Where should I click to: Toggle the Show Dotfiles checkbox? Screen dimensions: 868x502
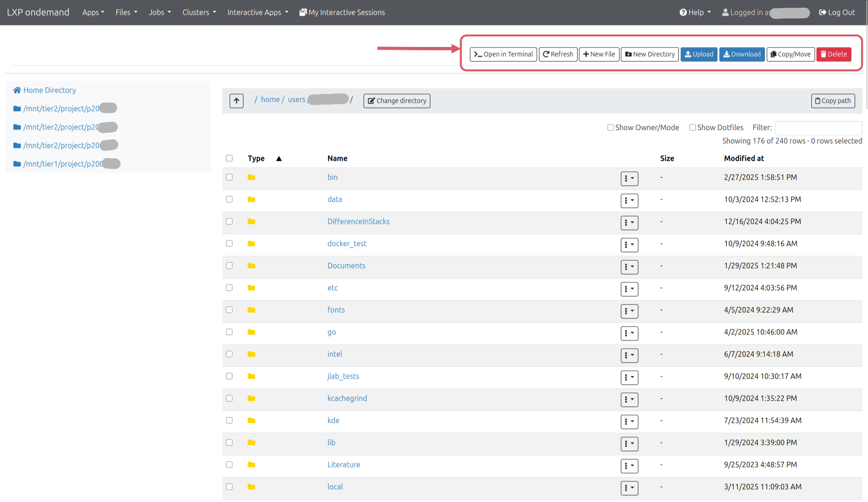(693, 128)
